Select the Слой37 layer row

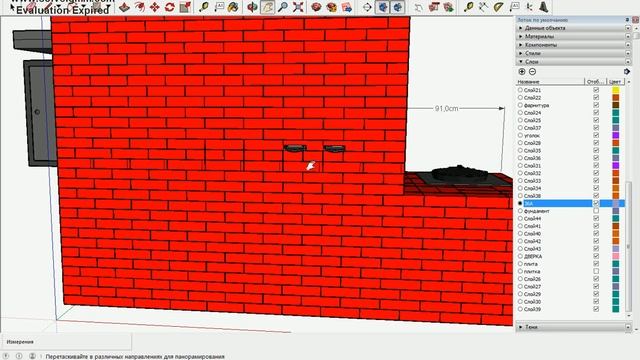pyautogui.click(x=571, y=128)
